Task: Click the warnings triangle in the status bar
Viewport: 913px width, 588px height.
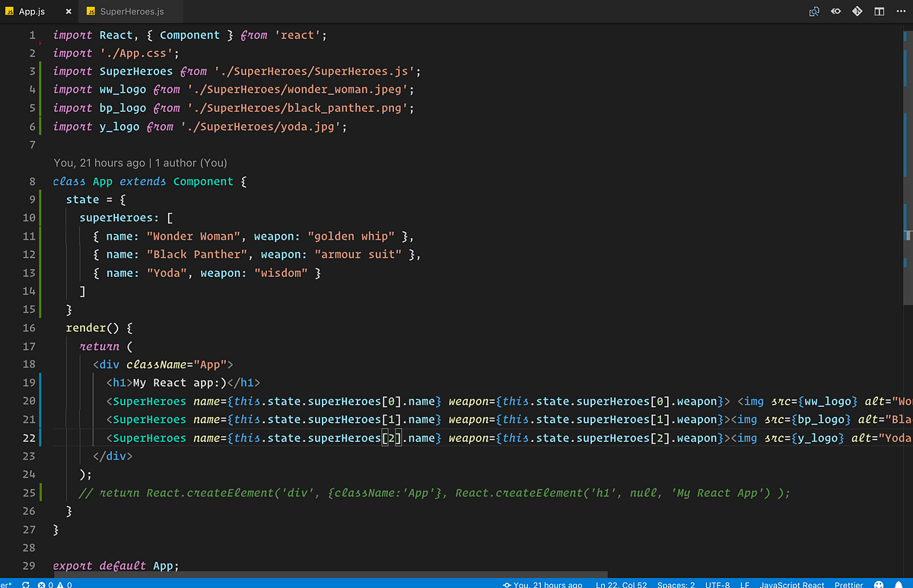Action: (62, 584)
